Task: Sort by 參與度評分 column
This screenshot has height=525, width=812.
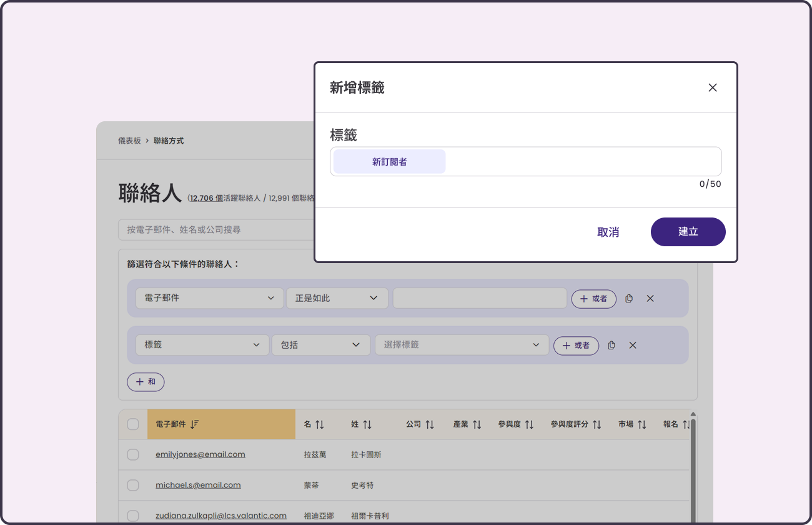Action: pos(596,424)
